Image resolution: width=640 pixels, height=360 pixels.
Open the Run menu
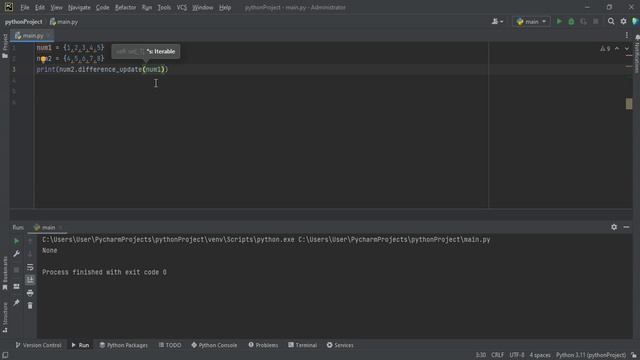(147, 7)
